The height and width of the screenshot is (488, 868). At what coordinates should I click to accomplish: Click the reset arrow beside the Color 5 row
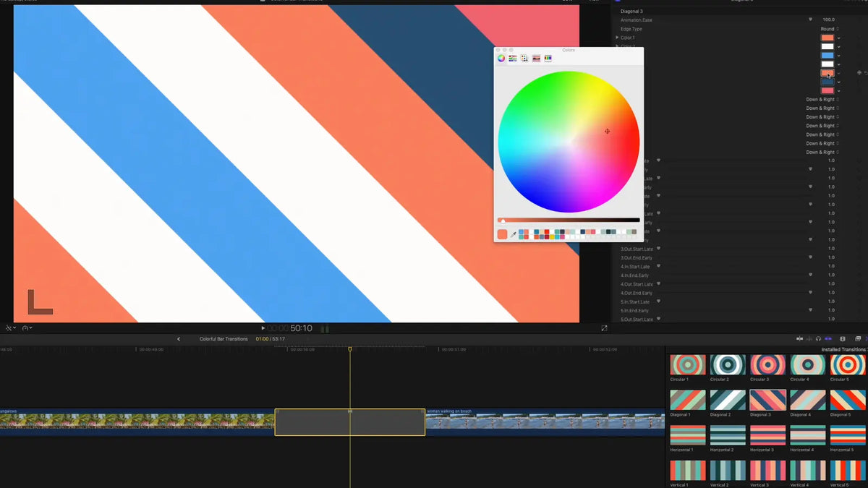(x=866, y=73)
